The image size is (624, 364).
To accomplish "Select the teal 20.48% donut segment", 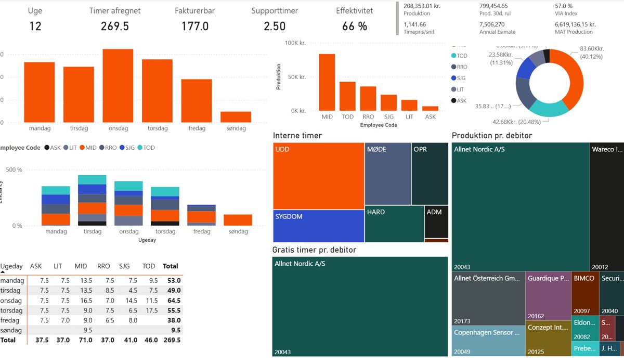I will coord(549,108).
